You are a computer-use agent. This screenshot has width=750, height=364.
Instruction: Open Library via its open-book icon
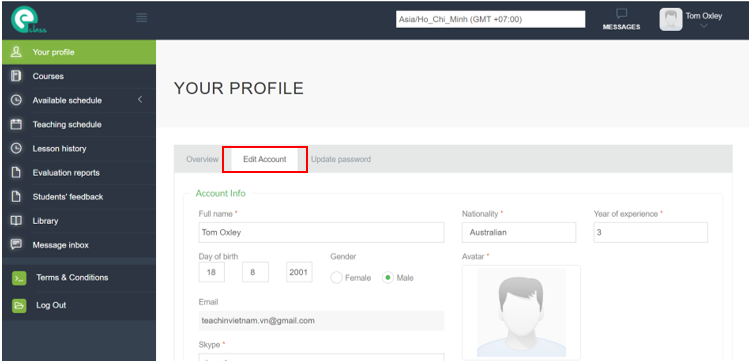click(x=16, y=221)
